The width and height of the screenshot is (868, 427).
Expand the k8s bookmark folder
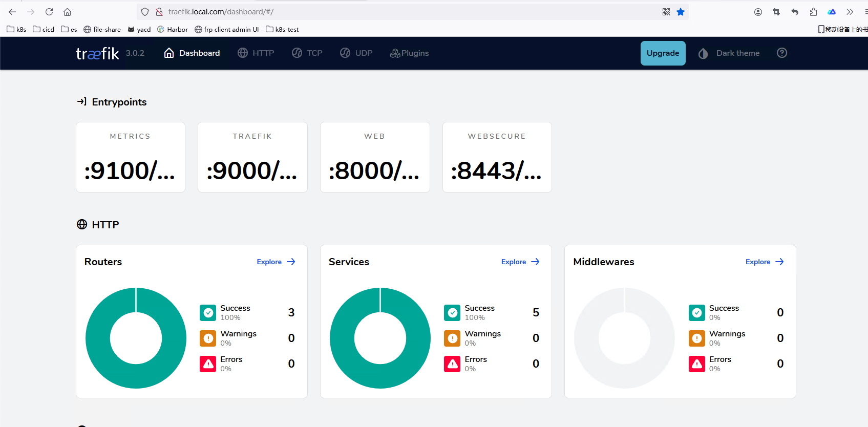pos(16,29)
